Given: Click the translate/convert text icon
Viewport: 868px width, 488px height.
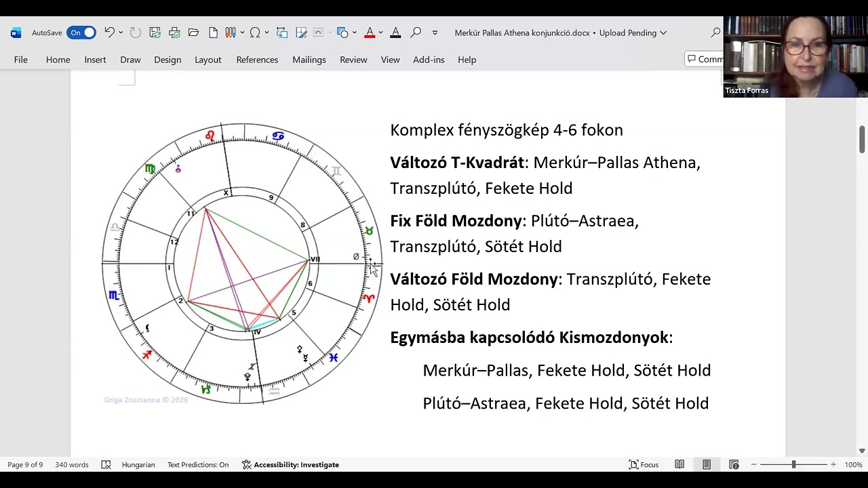Looking at the screenshot, I should [282, 33].
